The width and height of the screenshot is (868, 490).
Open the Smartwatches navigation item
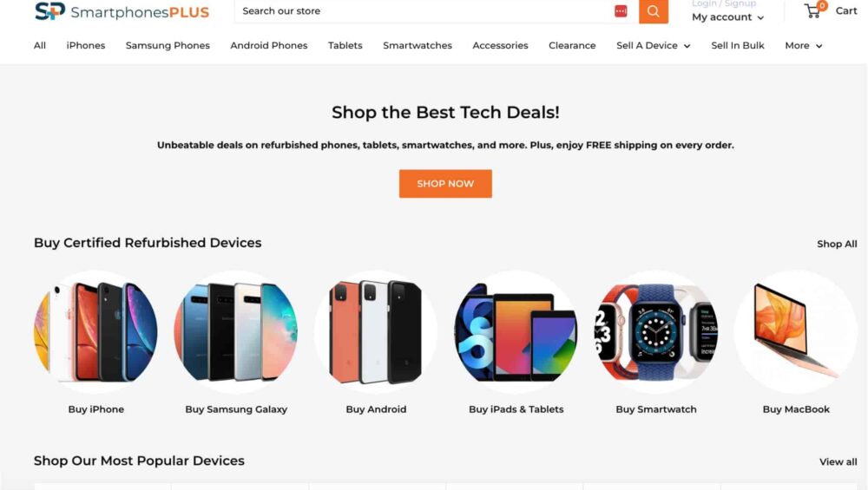tap(418, 45)
